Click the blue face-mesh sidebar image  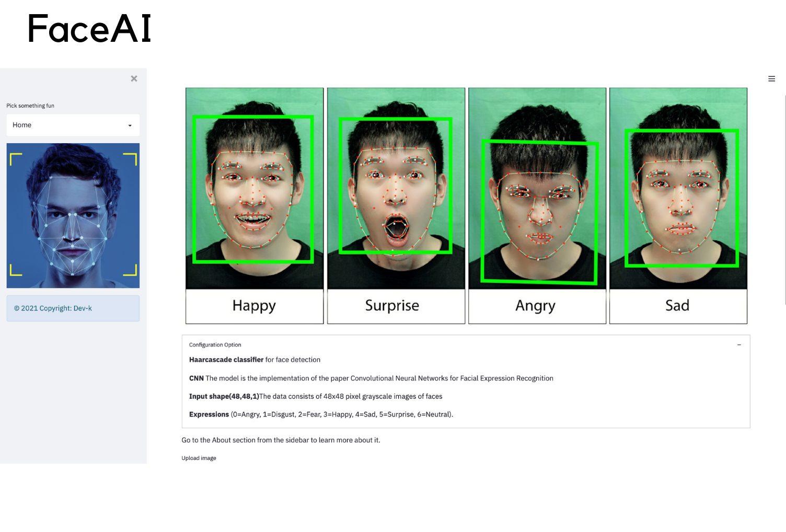[x=73, y=215]
